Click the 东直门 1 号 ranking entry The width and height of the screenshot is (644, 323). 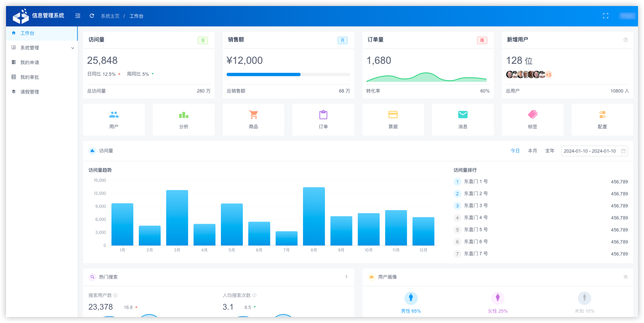point(476,182)
